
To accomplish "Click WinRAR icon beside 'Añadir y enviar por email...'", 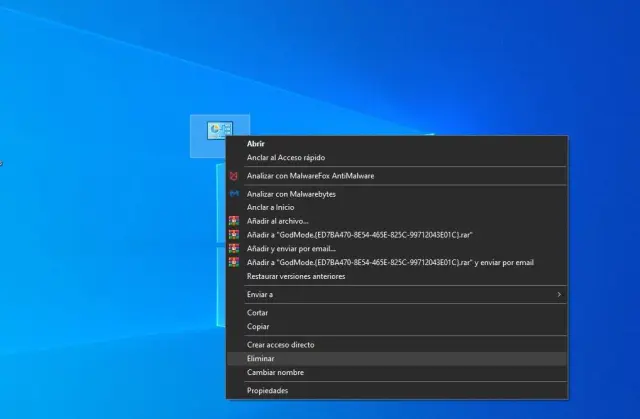I will 234,249.
